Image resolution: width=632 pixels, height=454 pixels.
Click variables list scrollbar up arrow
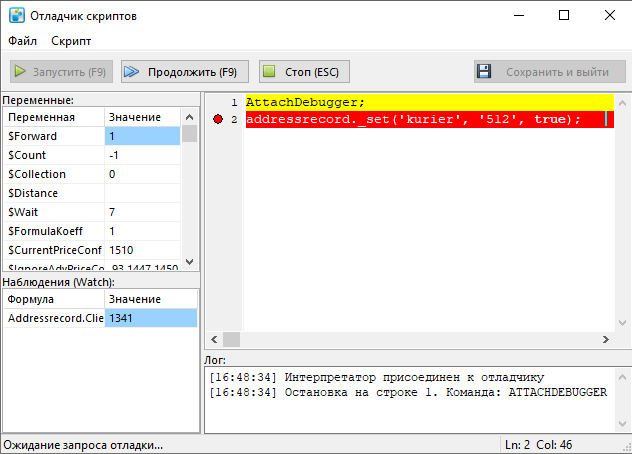[190, 116]
